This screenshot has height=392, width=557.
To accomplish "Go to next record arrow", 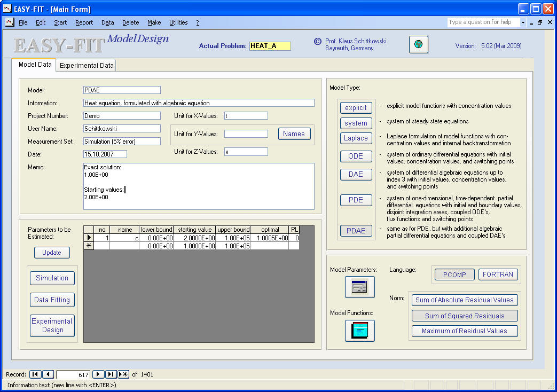I will pos(98,374).
